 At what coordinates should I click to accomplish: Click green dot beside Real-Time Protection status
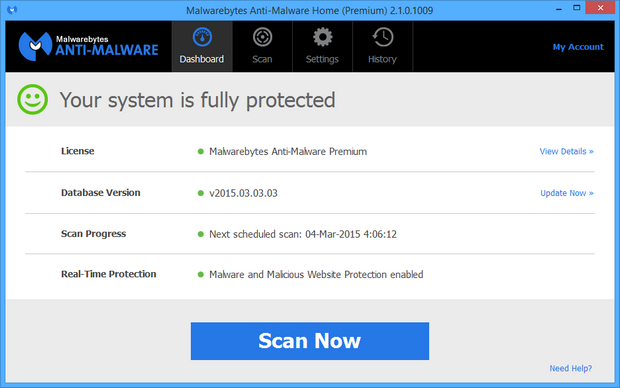[x=200, y=274]
